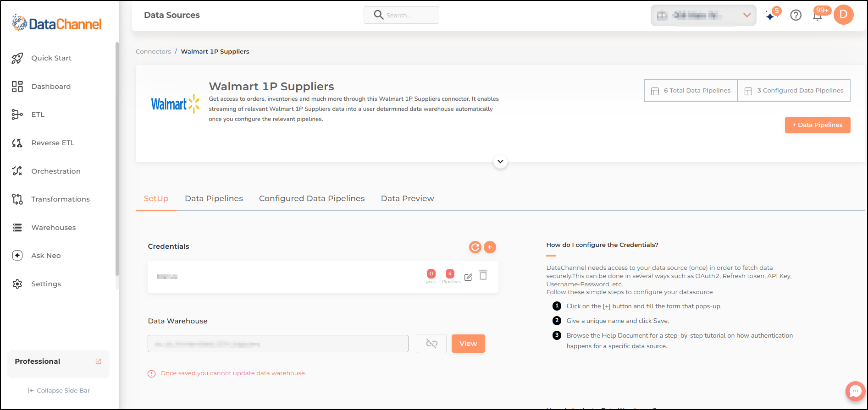
Task: Open the Dashboard grid icon
Action: point(17,87)
